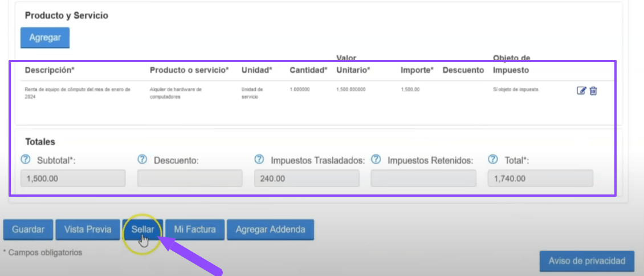Click the Subtotal amount field
The image size is (644, 276).
click(x=73, y=178)
